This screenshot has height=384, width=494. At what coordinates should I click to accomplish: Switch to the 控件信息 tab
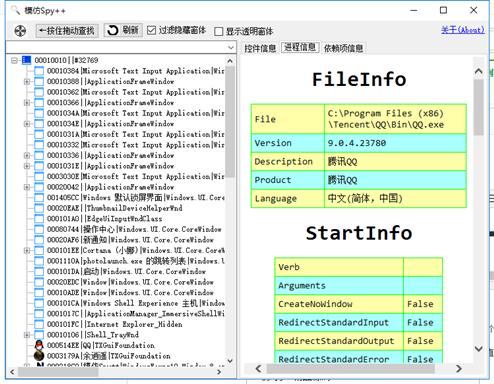260,48
